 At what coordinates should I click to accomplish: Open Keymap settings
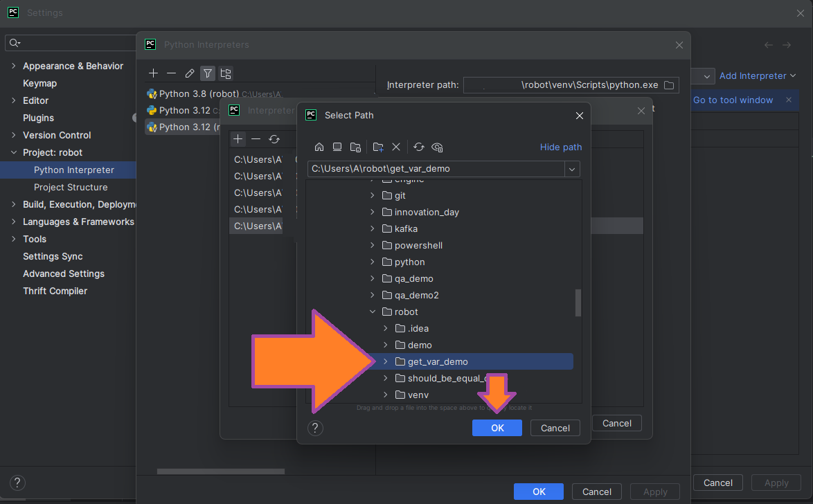pos(40,83)
